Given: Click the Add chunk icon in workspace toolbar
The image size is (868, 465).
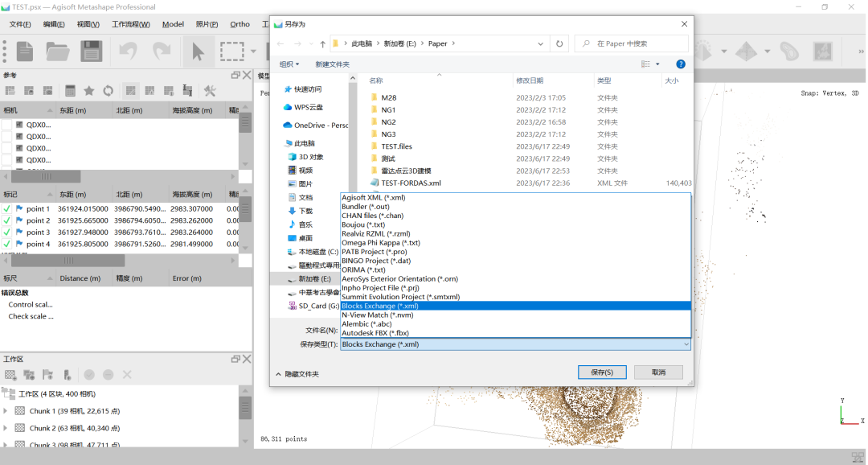Looking at the screenshot, I should (10, 375).
